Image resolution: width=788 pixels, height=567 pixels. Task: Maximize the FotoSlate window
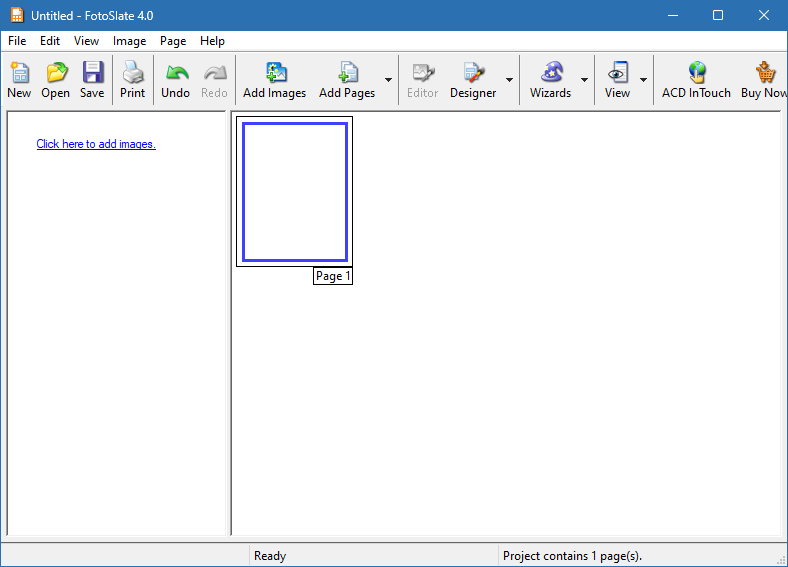[x=718, y=16]
